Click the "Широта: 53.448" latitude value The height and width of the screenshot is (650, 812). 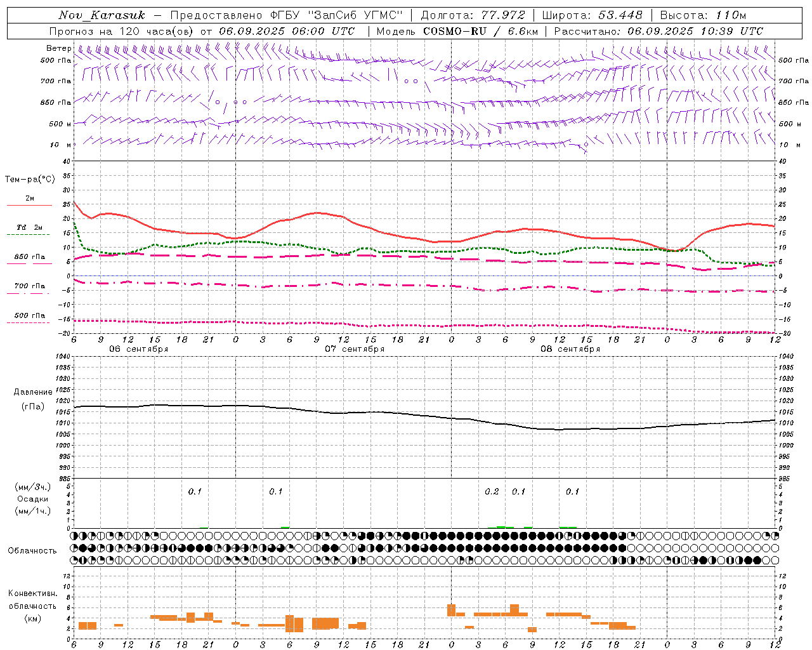pos(593,15)
